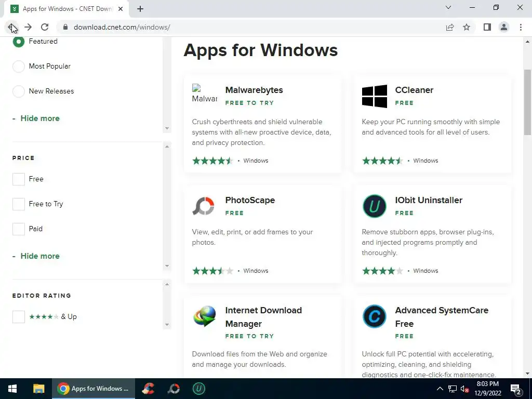Open the IObit Uninstaller title link

429,200
